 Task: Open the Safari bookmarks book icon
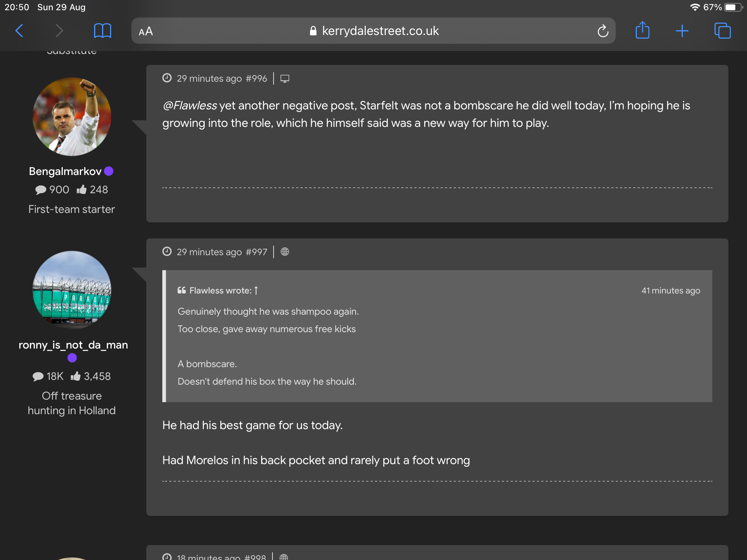coord(102,31)
